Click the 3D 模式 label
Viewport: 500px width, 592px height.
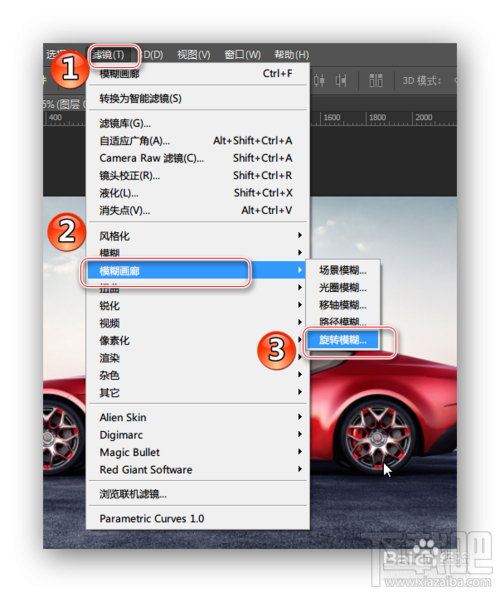click(x=421, y=80)
